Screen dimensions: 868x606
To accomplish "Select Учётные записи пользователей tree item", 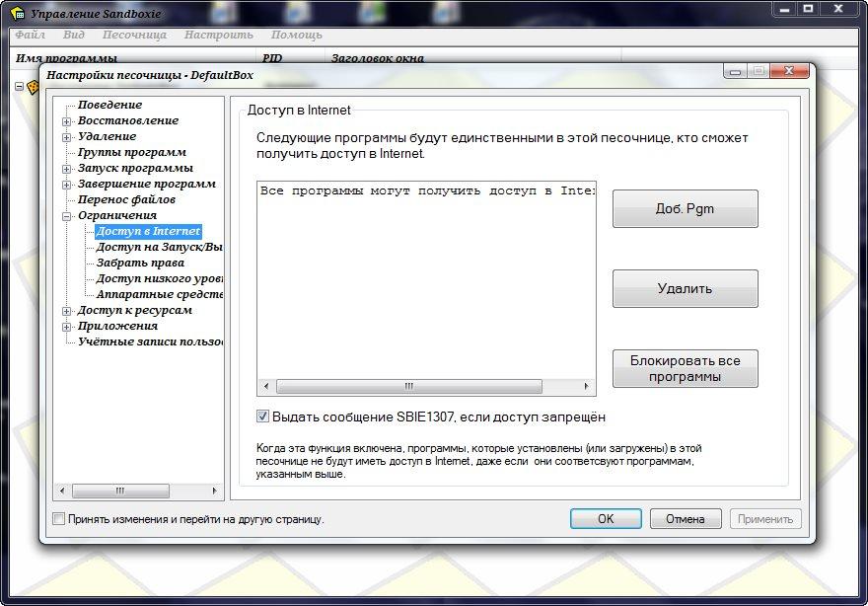I will pyautogui.click(x=150, y=341).
